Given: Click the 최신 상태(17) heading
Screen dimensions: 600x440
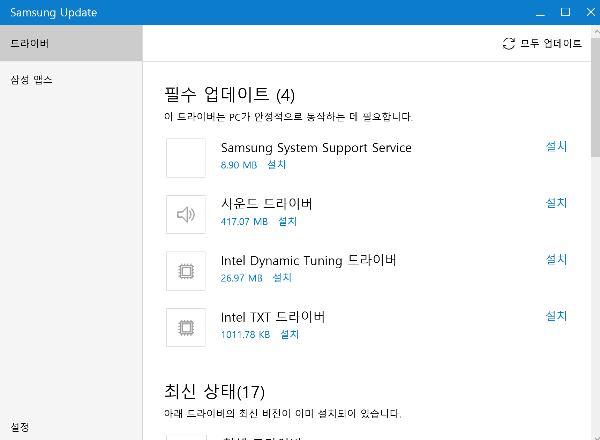Looking at the screenshot, I should click(x=214, y=391).
